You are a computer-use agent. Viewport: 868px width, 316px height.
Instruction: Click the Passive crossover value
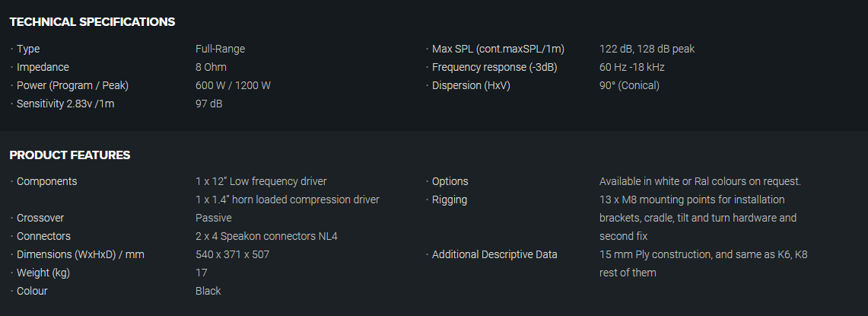[x=214, y=218]
